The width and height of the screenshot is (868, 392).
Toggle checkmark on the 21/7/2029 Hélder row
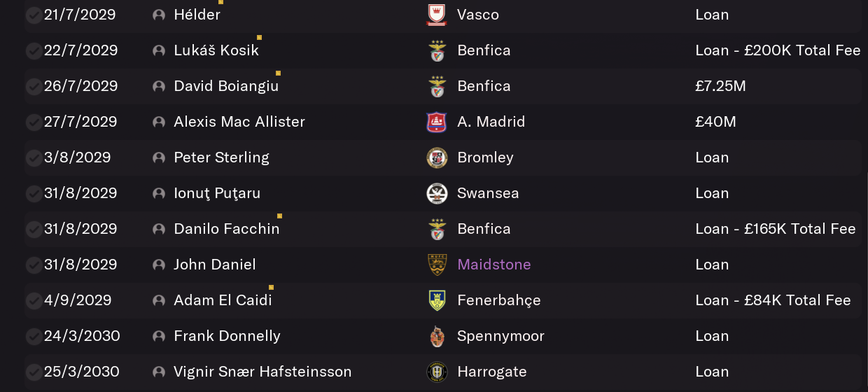pos(34,15)
